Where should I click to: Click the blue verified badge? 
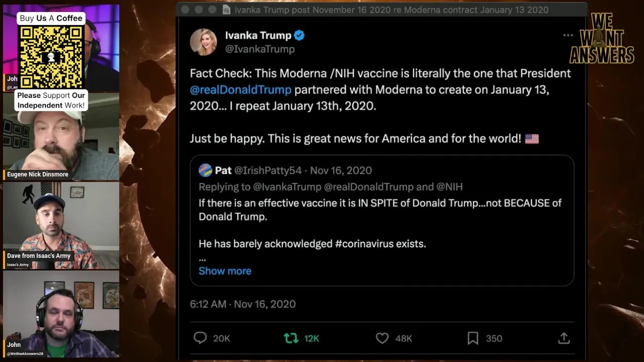coord(299,35)
